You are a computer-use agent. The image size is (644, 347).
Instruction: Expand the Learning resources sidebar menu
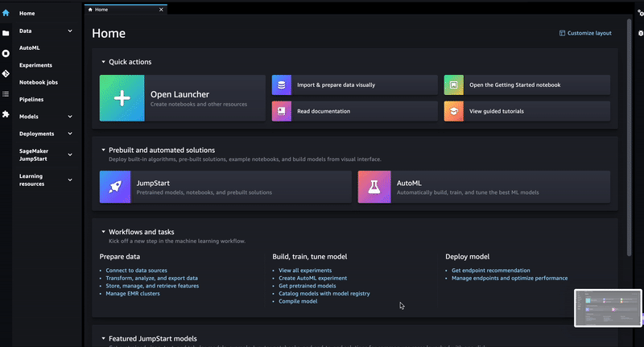(70, 180)
